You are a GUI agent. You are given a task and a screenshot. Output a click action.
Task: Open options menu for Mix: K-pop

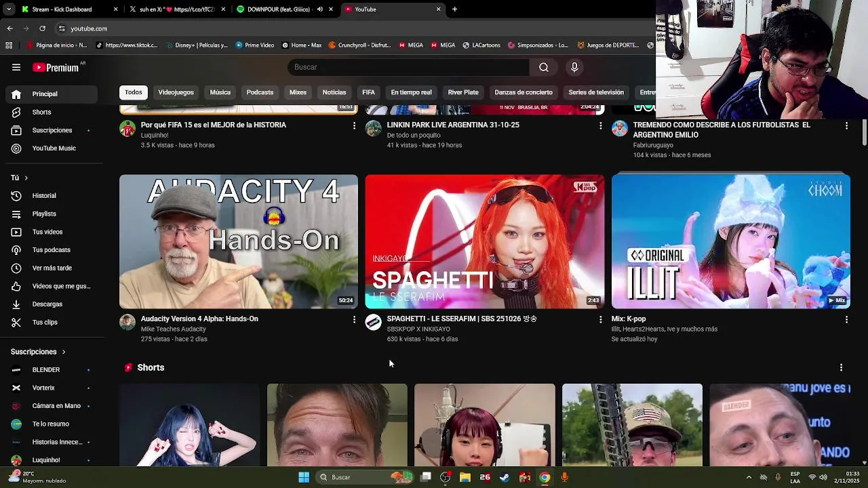846,319
